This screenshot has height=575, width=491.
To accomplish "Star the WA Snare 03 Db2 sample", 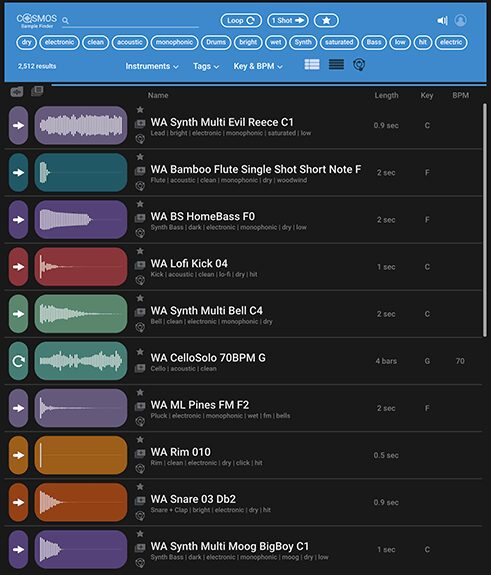I will [140, 487].
